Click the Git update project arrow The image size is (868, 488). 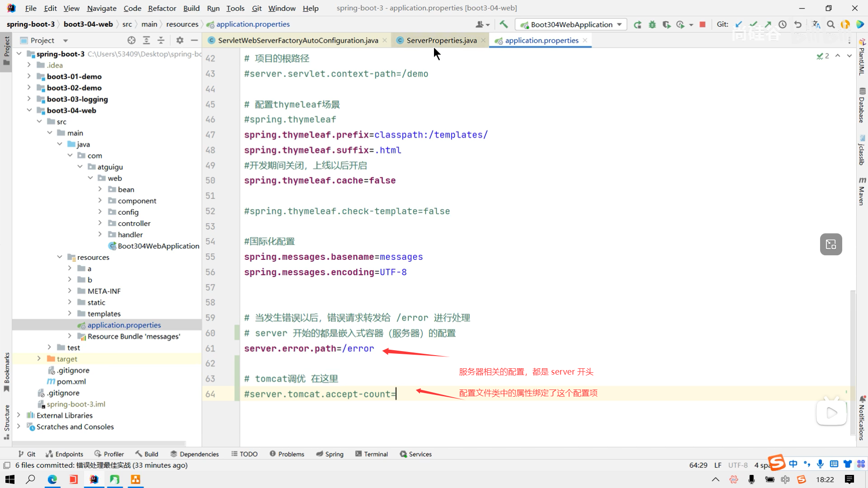pyautogui.click(x=739, y=24)
